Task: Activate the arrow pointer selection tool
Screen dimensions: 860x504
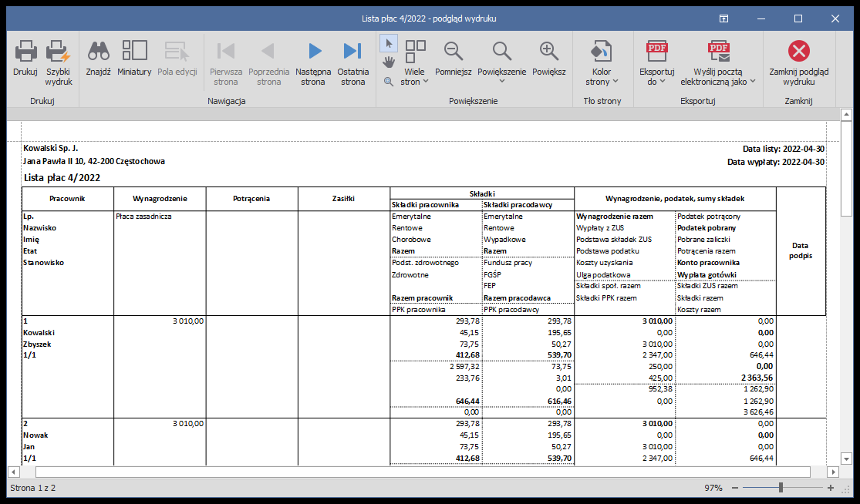Action: pyautogui.click(x=389, y=42)
